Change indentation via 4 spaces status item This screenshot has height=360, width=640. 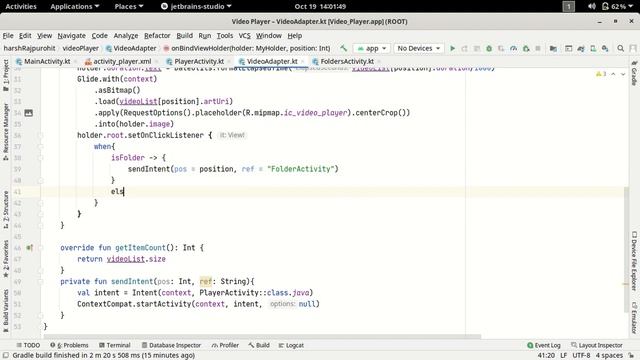609,356
